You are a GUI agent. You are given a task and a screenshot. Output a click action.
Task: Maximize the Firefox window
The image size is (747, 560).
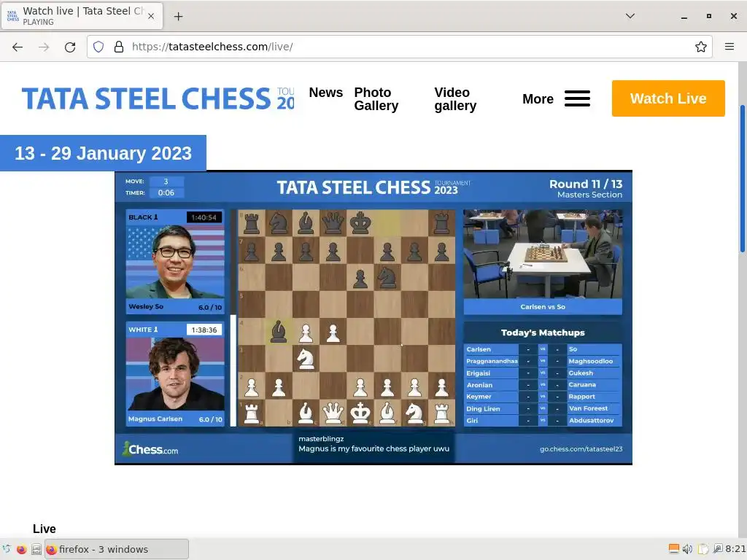pyautogui.click(x=709, y=16)
